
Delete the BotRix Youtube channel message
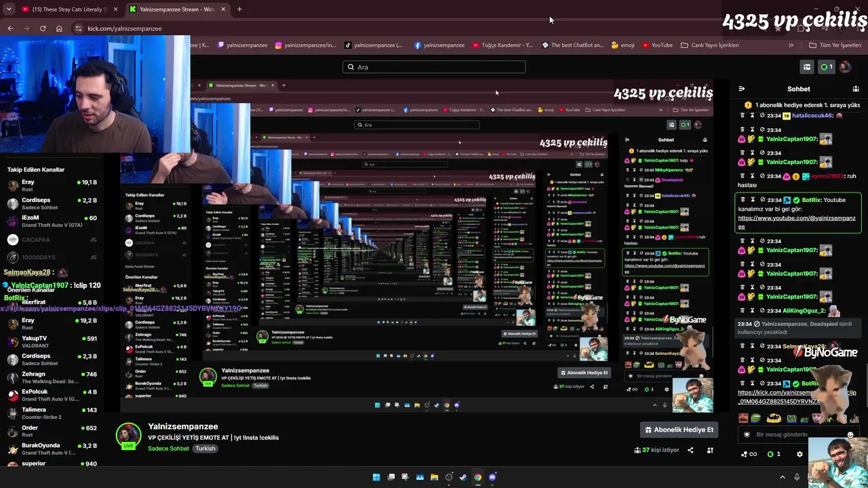[743, 200]
